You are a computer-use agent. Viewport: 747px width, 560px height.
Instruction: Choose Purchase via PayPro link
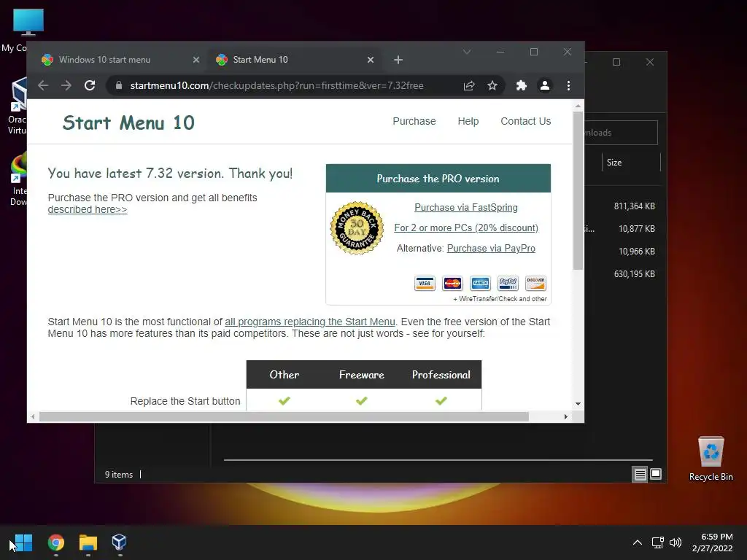pyautogui.click(x=491, y=249)
